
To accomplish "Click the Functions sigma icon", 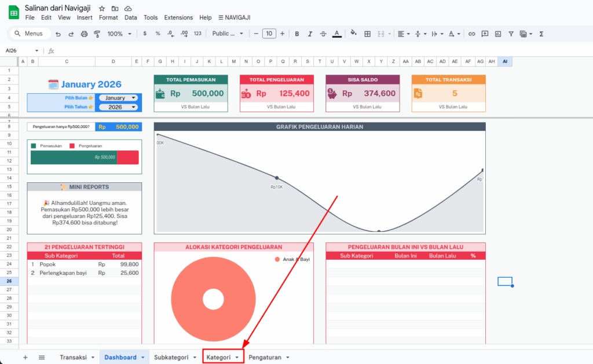I will pos(541,34).
